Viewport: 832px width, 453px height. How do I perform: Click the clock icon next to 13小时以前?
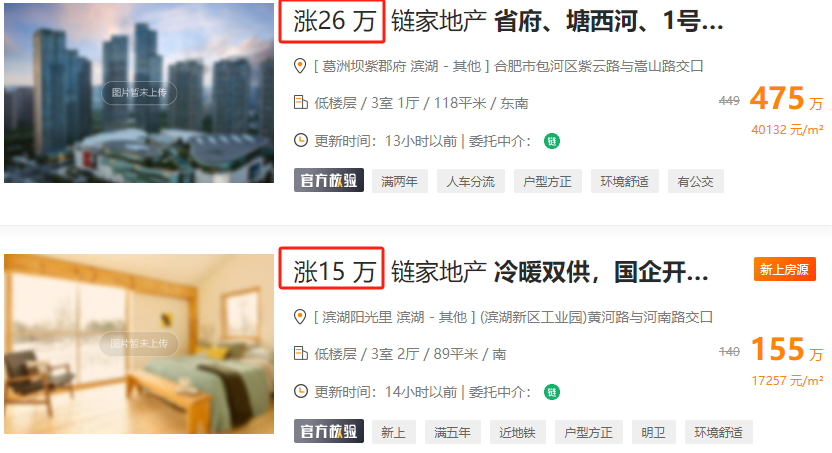coord(301,141)
